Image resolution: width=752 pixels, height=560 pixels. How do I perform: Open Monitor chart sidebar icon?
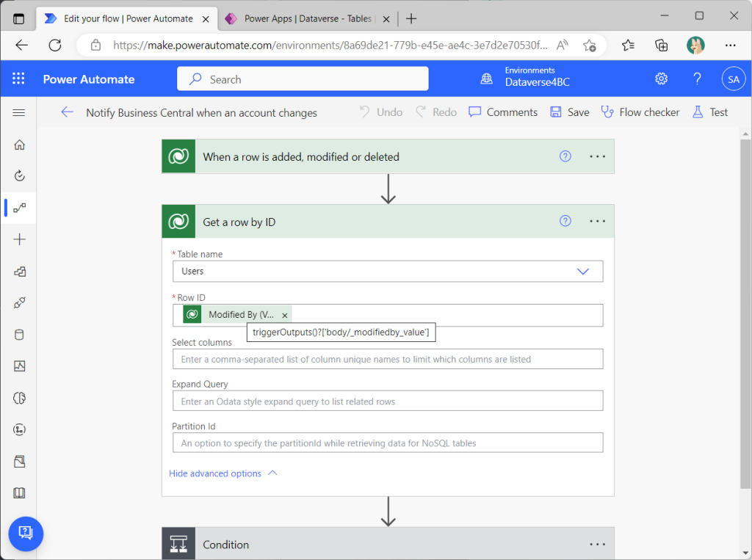click(19, 366)
